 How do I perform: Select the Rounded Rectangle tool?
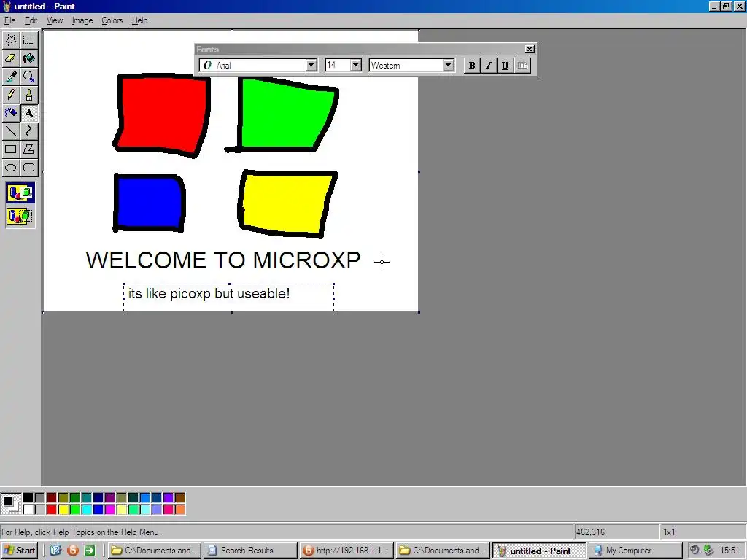(x=29, y=168)
